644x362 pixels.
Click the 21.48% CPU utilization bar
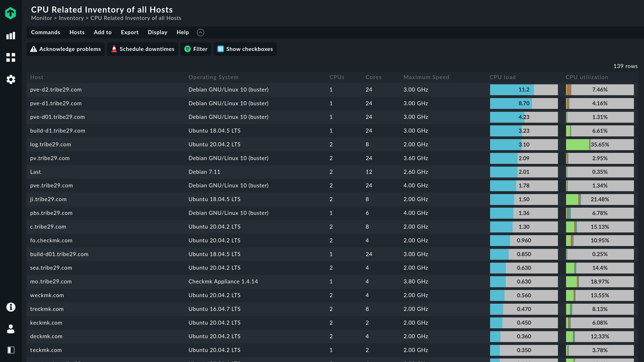[600, 199]
